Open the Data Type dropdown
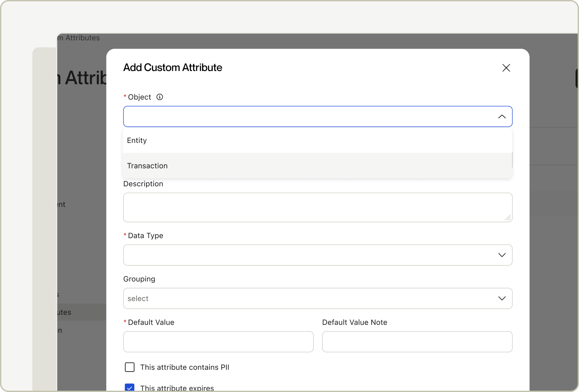Screen dimensions: 579x392 pyautogui.click(x=317, y=255)
